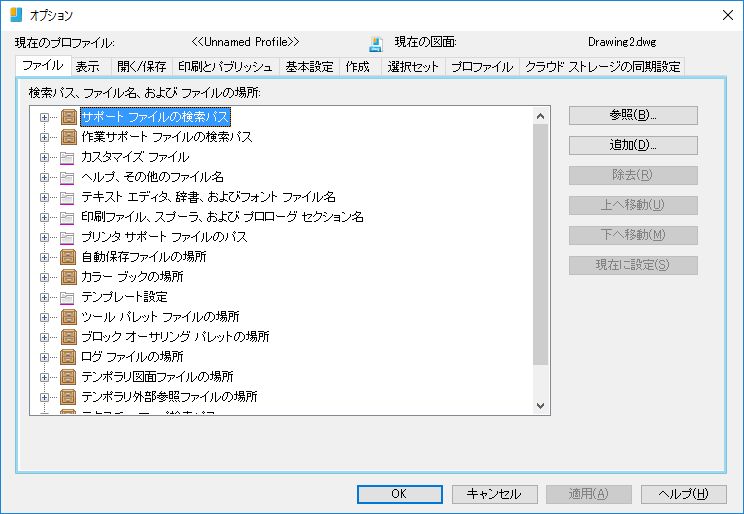Select the カラー ブックの場所 row text

tap(132, 277)
